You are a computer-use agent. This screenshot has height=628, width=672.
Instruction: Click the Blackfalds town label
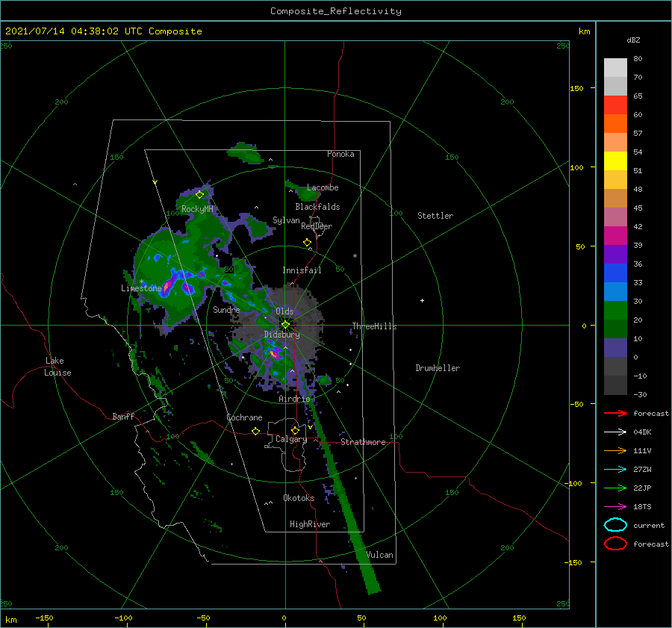tap(317, 207)
